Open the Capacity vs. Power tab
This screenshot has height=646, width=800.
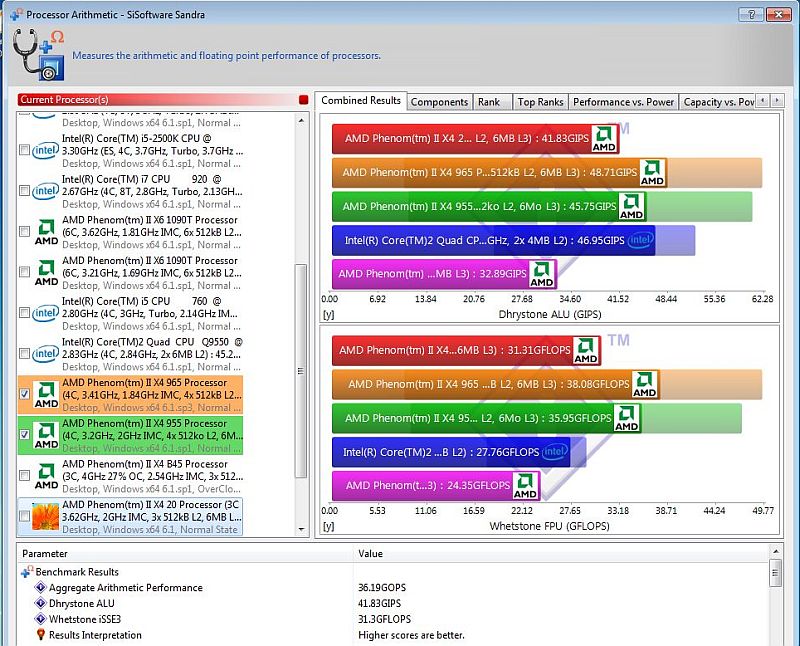(718, 102)
